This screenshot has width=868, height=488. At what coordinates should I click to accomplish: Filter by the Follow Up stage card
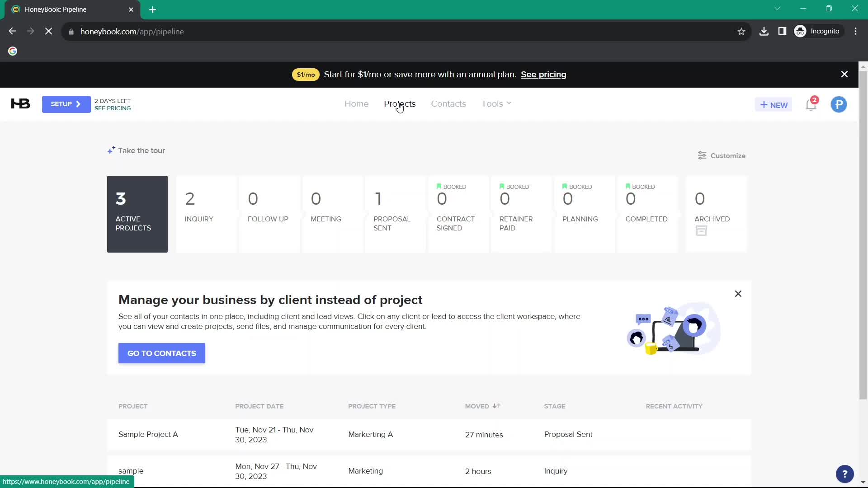coord(269,214)
